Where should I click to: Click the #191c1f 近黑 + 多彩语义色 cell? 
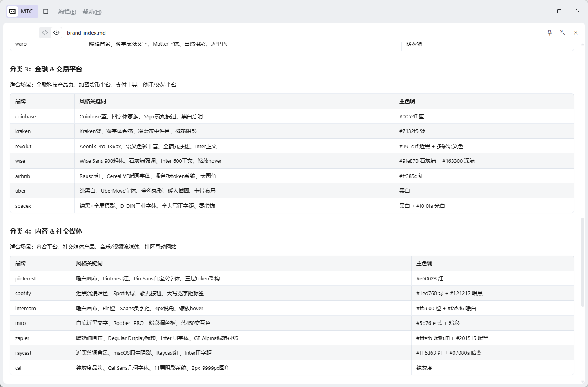point(484,146)
